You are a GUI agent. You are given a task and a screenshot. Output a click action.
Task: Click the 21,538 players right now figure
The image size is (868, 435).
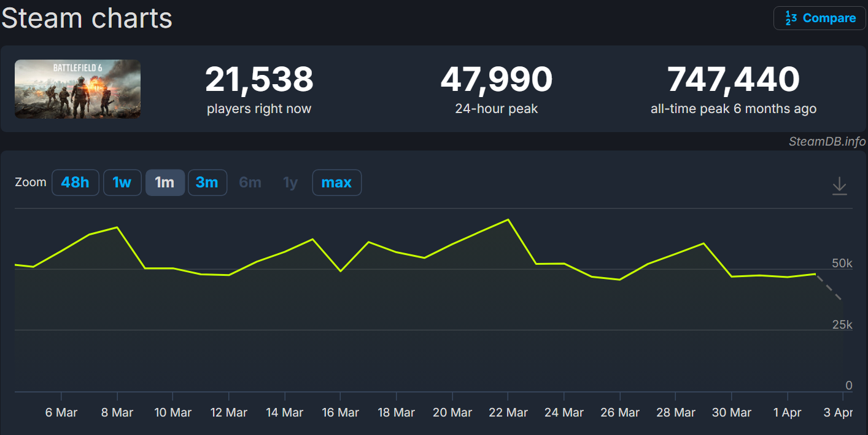point(259,79)
